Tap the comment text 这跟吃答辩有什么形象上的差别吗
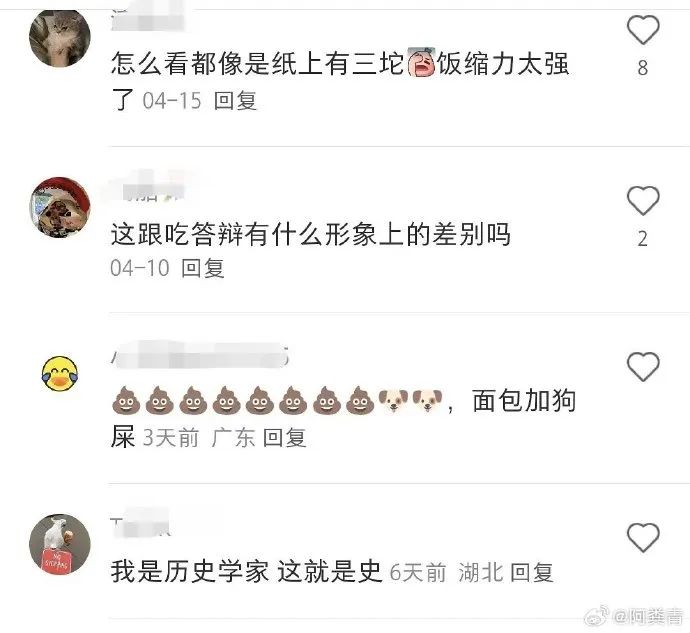The width and height of the screenshot is (690, 633). pos(310,234)
